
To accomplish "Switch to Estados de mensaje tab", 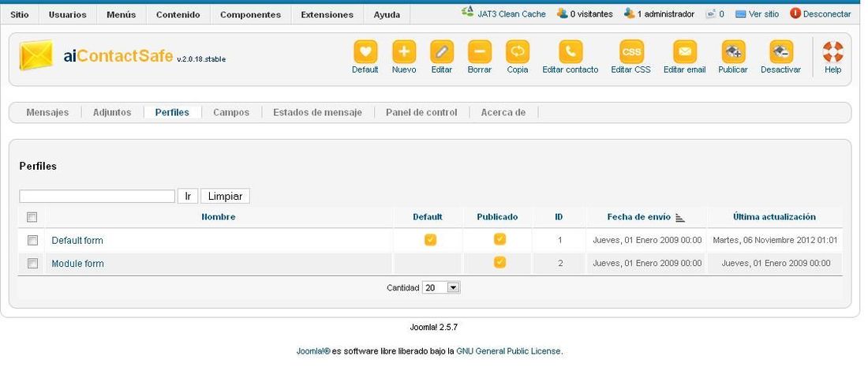I will coord(318,112).
